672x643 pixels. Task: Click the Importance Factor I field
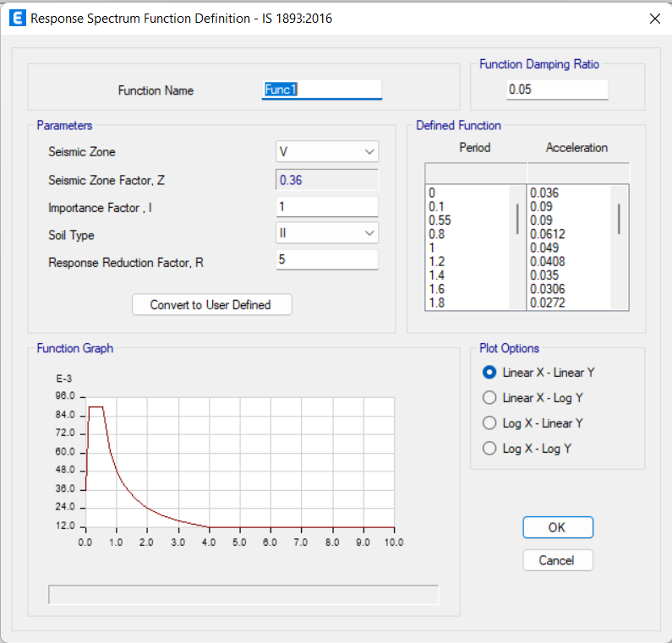tap(327, 207)
